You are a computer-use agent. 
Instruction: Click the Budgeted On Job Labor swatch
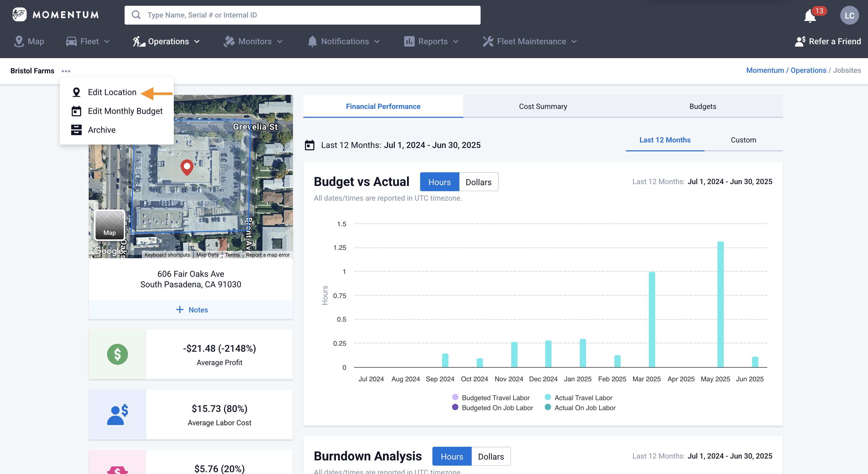[x=455, y=407]
